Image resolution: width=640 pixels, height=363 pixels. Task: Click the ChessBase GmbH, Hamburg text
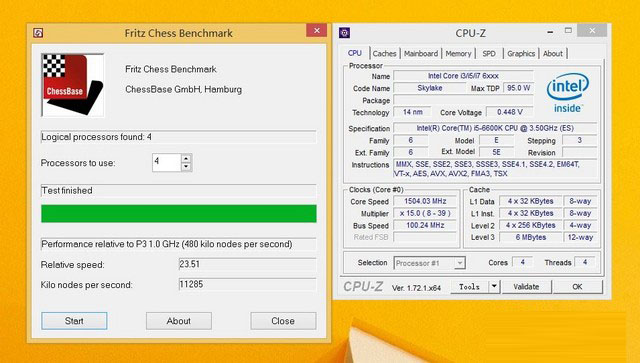point(183,89)
